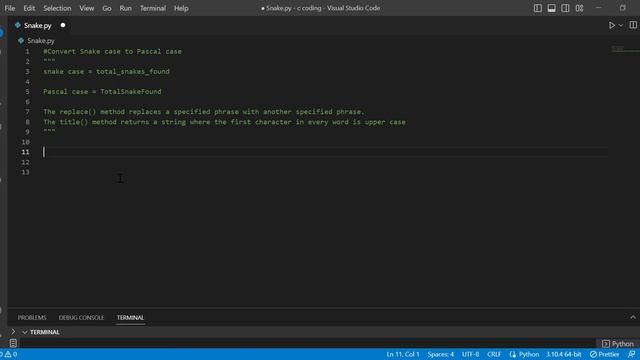This screenshot has width=640, height=360.
Task: Split the editor to the right
Action: point(633,25)
